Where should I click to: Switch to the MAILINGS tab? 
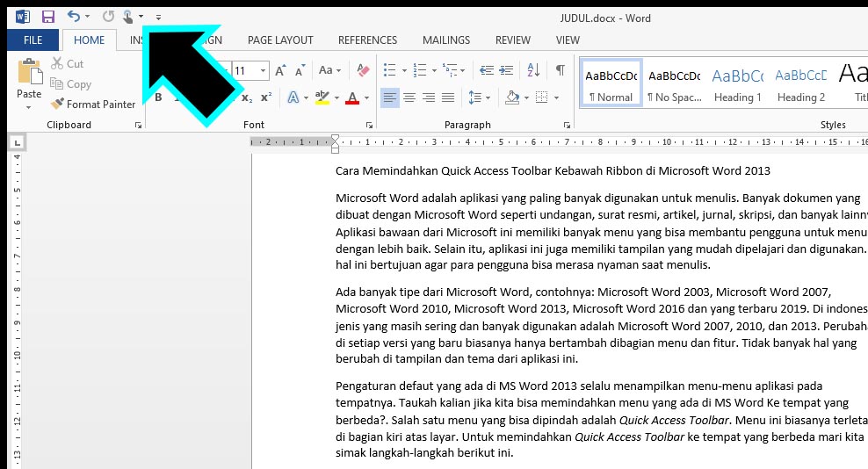pos(446,40)
